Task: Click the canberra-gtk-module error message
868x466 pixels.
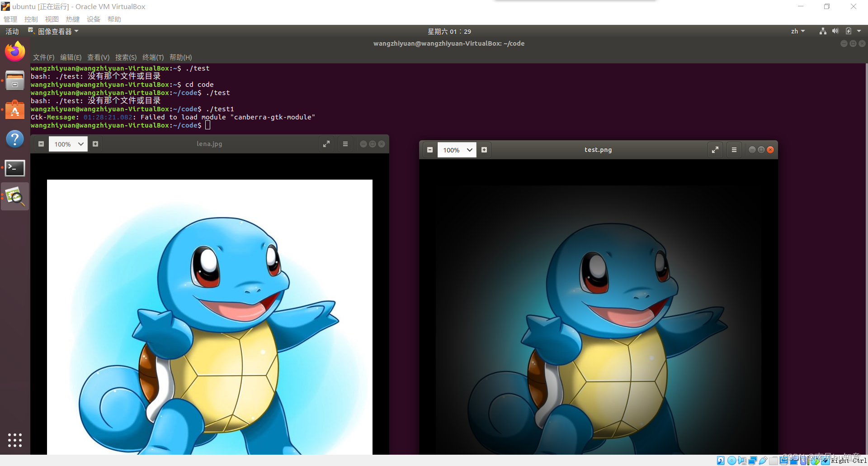Action: point(173,117)
